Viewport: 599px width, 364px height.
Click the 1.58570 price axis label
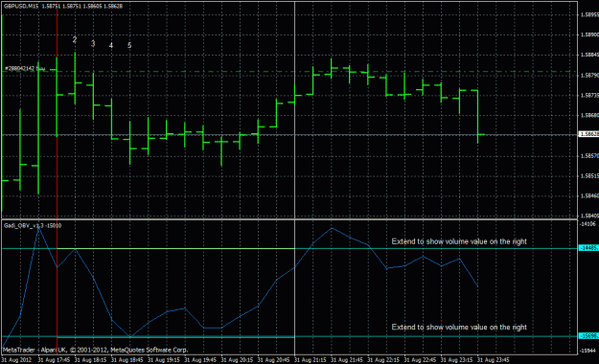[x=589, y=156]
